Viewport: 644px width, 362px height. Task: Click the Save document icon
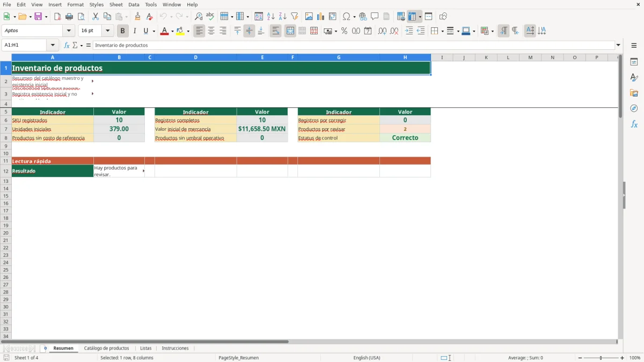[x=38, y=17]
